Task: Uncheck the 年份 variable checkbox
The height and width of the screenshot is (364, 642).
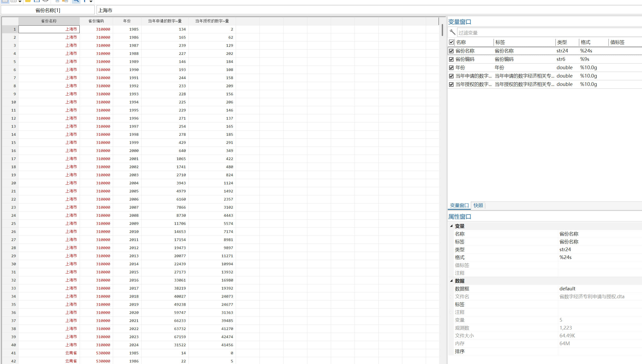Action: pyautogui.click(x=451, y=68)
